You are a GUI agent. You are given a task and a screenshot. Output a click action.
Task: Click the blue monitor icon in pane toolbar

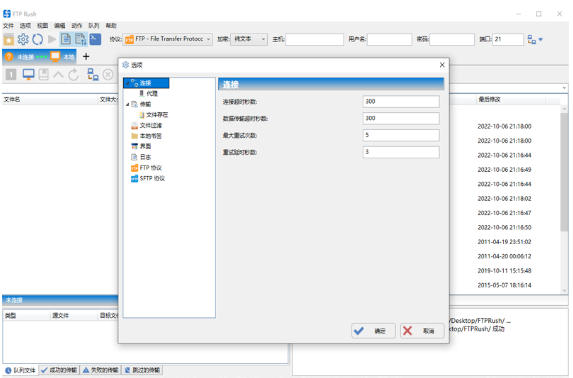click(x=28, y=74)
